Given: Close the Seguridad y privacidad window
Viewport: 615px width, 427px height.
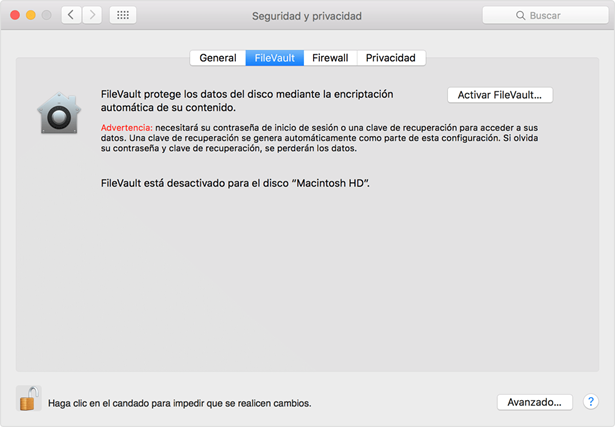Looking at the screenshot, I should pos(13,16).
